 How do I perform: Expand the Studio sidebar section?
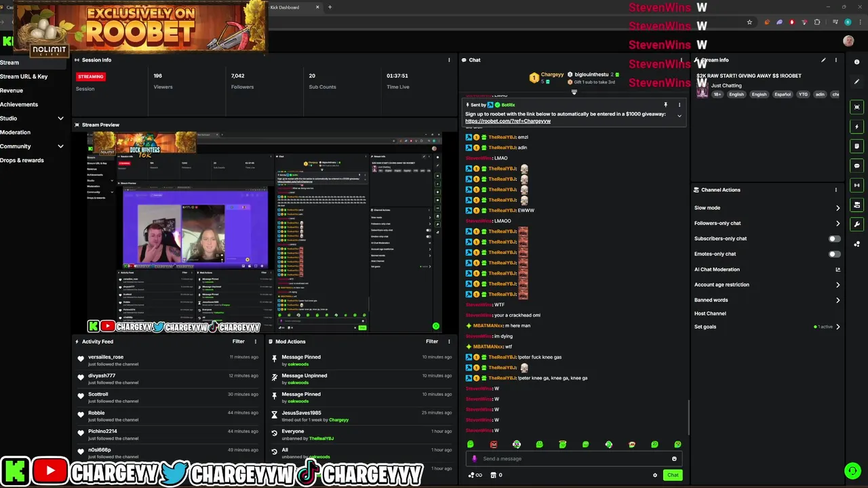point(60,119)
